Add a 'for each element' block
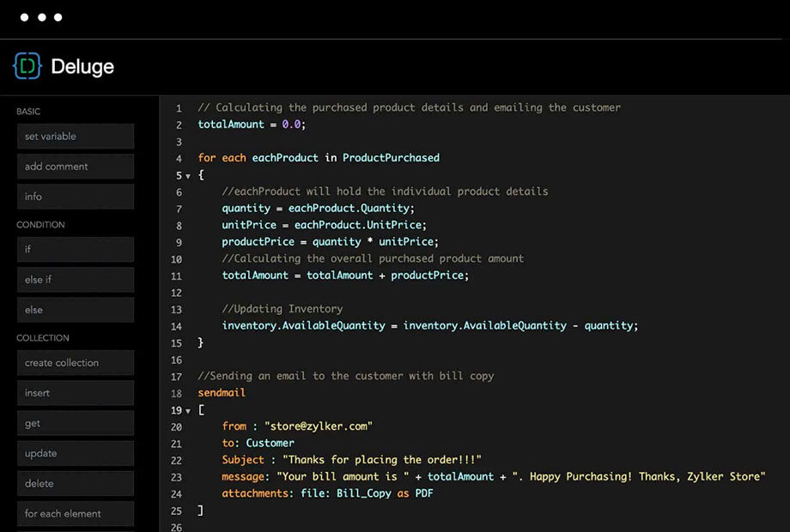This screenshot has width=790, height=532. pos(76,513)
